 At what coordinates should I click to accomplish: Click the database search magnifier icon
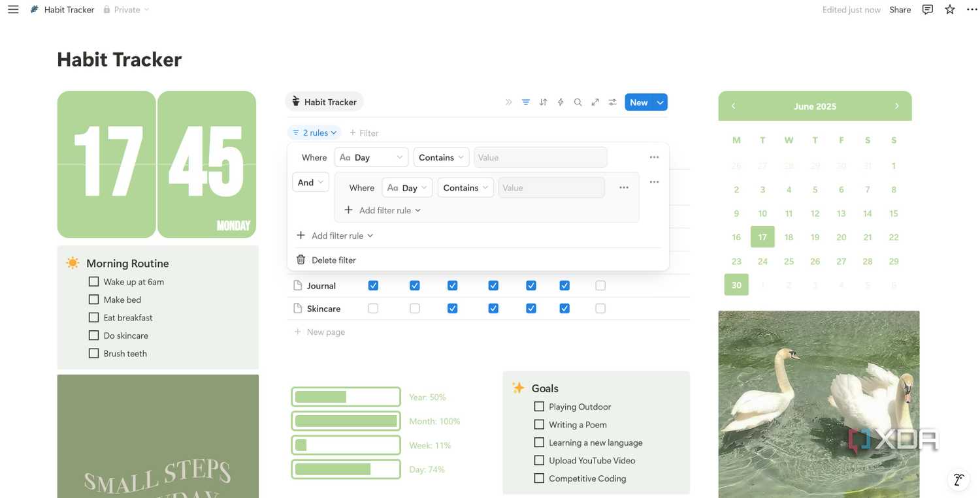[578, 102]
